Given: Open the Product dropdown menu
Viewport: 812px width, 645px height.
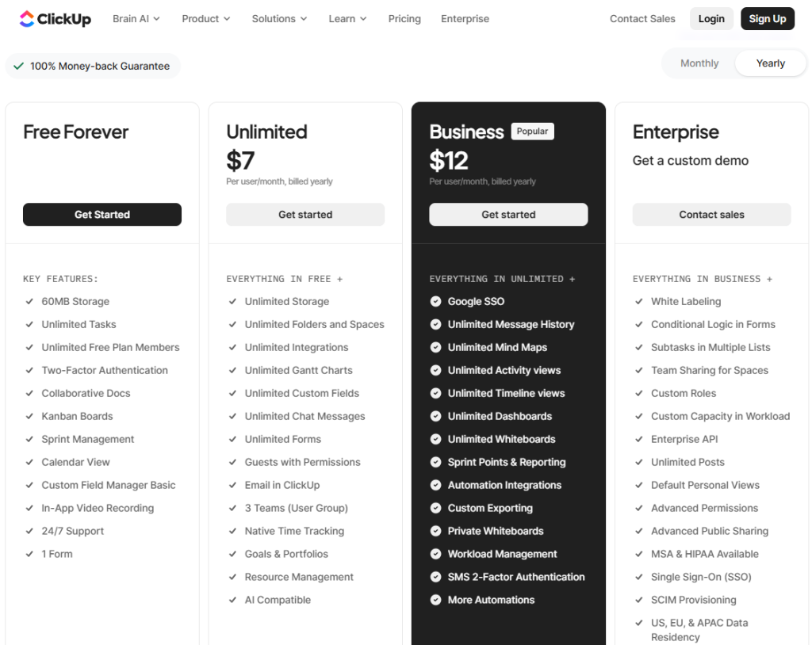Looking at the screenshot, I should (x=205, y=18).
